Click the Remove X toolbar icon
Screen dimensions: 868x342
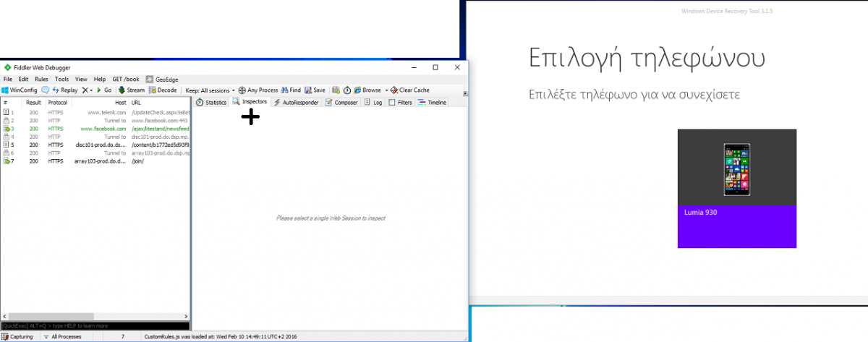tap(85, 90)
